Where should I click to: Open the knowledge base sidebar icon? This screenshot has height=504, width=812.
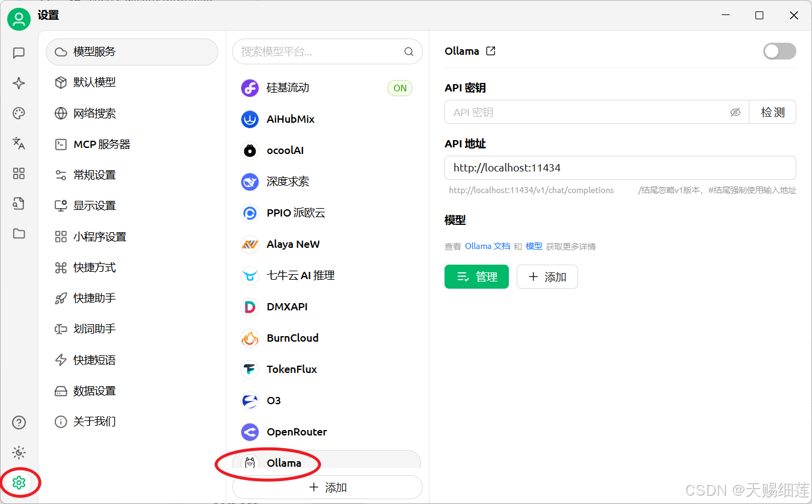(19, 203)
